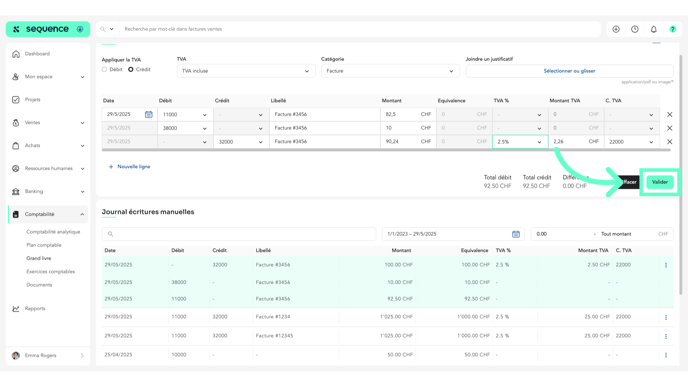Expand the Ventes menu
Image resolution: width=688 pixels, height=387 pixels.
(82, 123)
